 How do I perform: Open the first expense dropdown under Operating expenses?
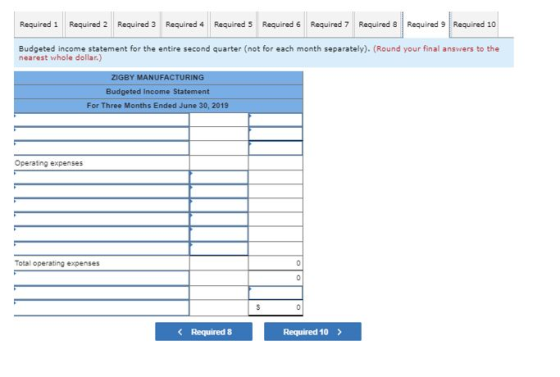pos(101,177)
